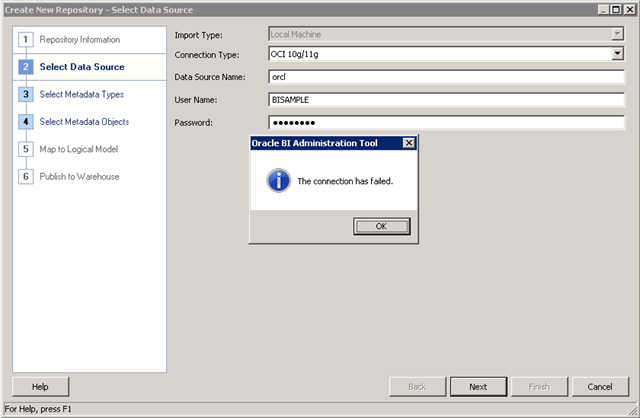The height and width of the screenshot is (418, 640).
Task: Click OK in the connection failed dialog
Action: point(382,226)
